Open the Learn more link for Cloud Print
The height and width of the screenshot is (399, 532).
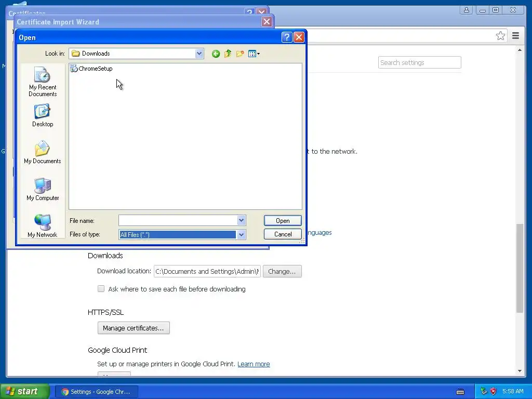coord(254,364)
